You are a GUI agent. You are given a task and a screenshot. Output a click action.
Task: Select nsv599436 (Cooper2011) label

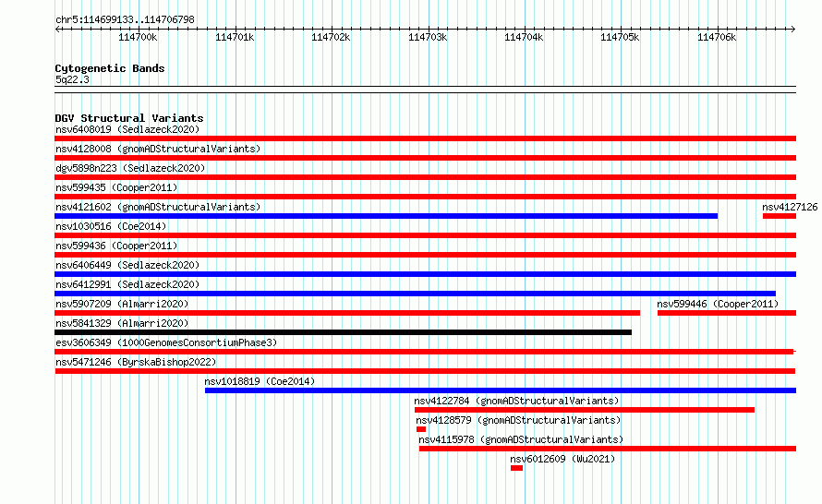[x=116, y=246]
